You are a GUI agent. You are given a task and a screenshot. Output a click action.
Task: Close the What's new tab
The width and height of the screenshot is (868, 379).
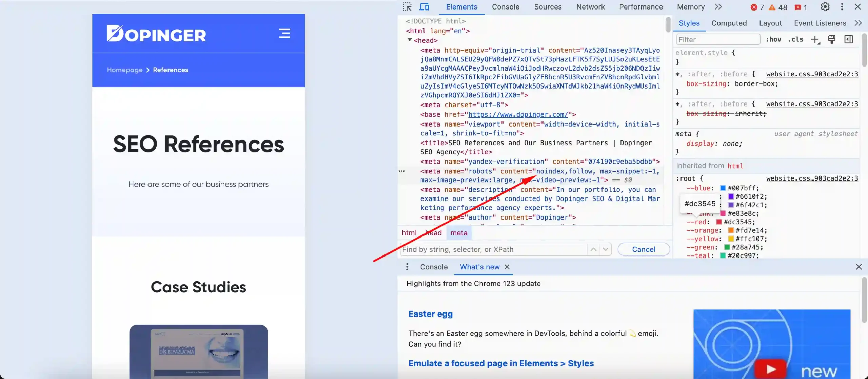pyautogui.click(x=507, y=267)
